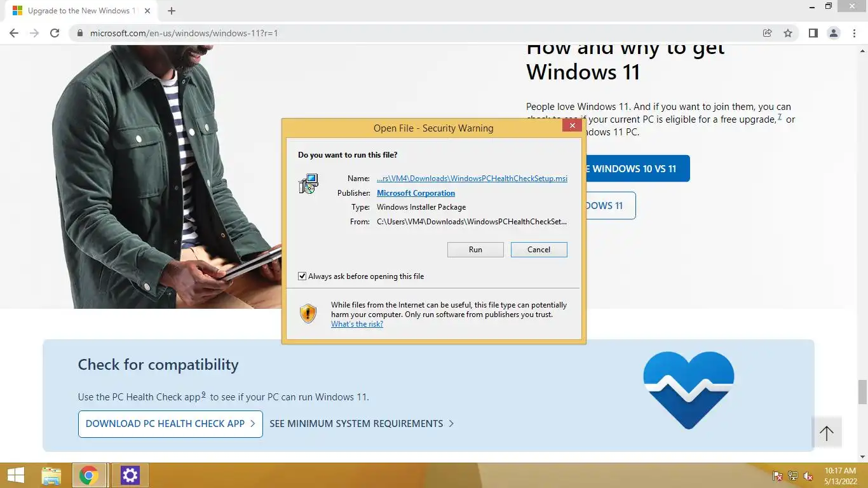
Task: Click the Run button in security dialog
Action: coord(475,250)
